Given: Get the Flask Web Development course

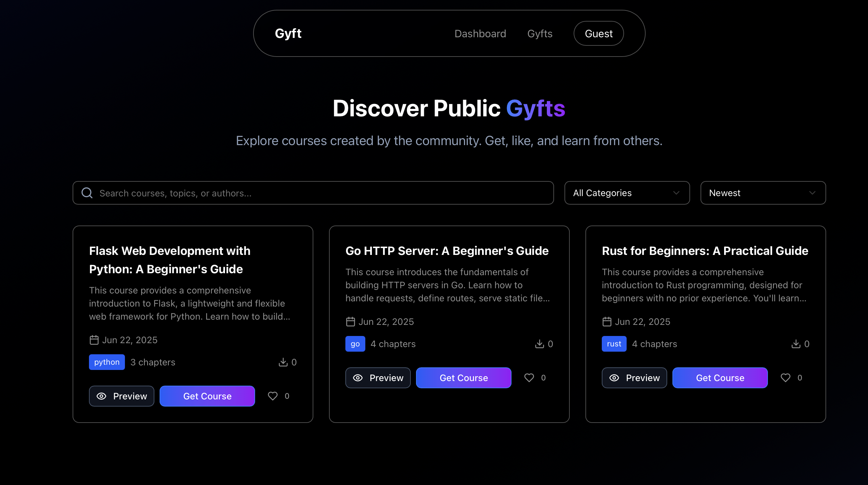Looking at the screenshot, I should click(x=207, y=396).
